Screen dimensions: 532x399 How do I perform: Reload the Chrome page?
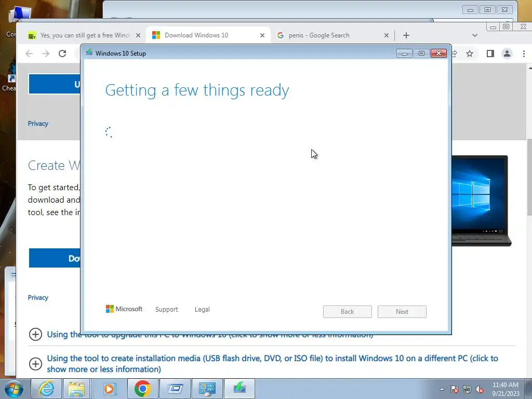62,54
